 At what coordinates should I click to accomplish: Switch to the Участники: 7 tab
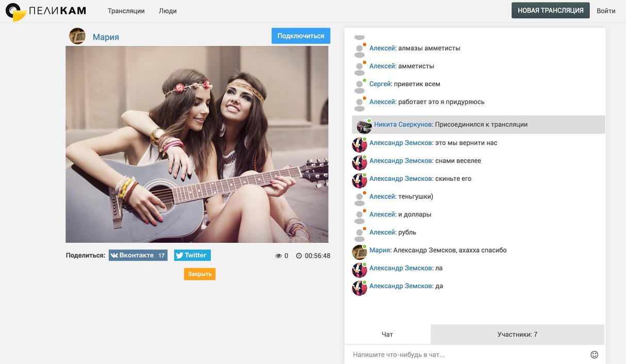coord(517,335)
